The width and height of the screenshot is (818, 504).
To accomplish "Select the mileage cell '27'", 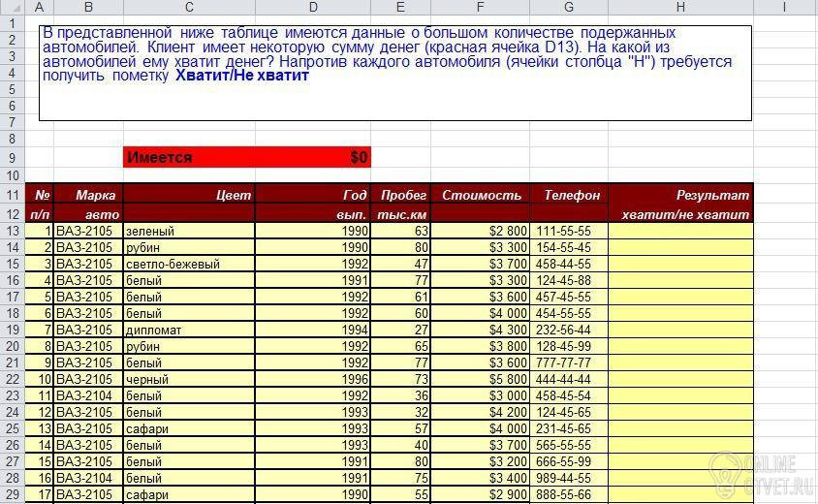I will (400, 330).
